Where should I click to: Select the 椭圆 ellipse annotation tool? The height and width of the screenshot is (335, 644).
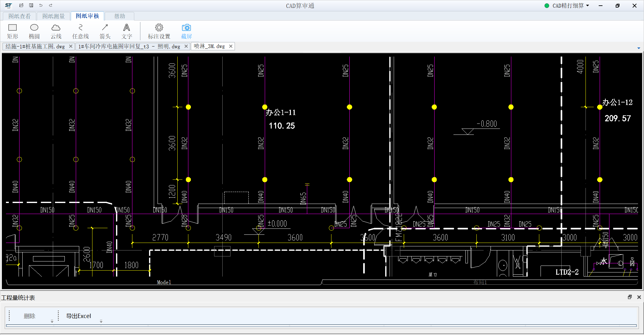pyautogui.click(x=34, y=31)
